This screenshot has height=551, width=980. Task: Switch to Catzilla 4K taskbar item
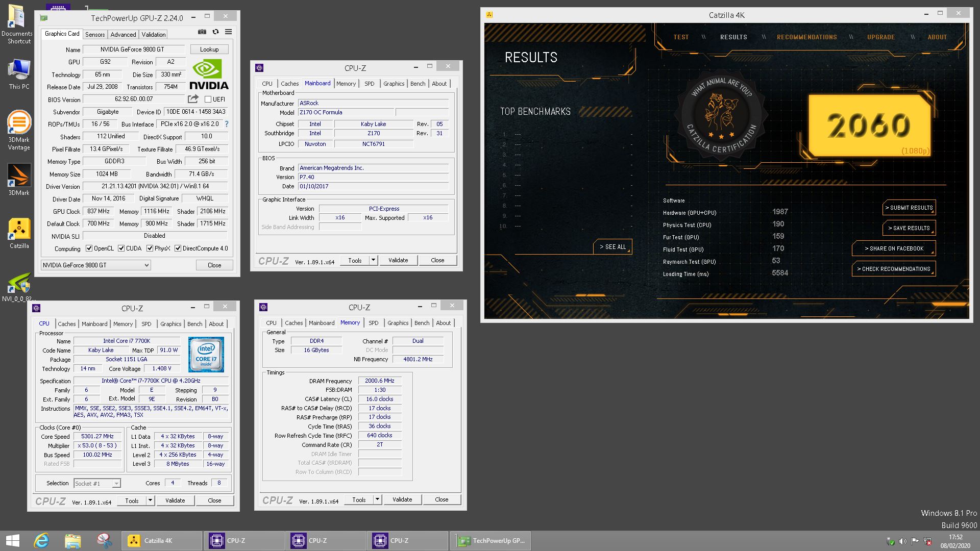(x=161, y=541)
